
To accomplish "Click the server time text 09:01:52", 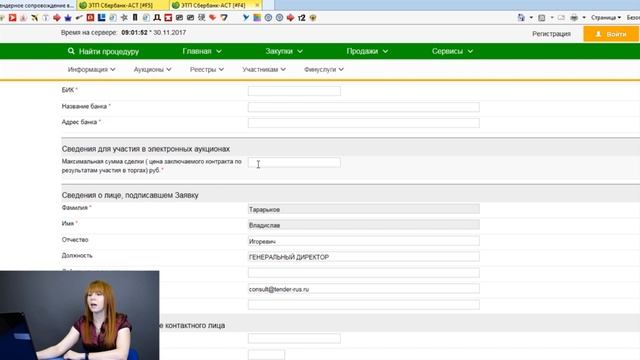I will (134, 32).
